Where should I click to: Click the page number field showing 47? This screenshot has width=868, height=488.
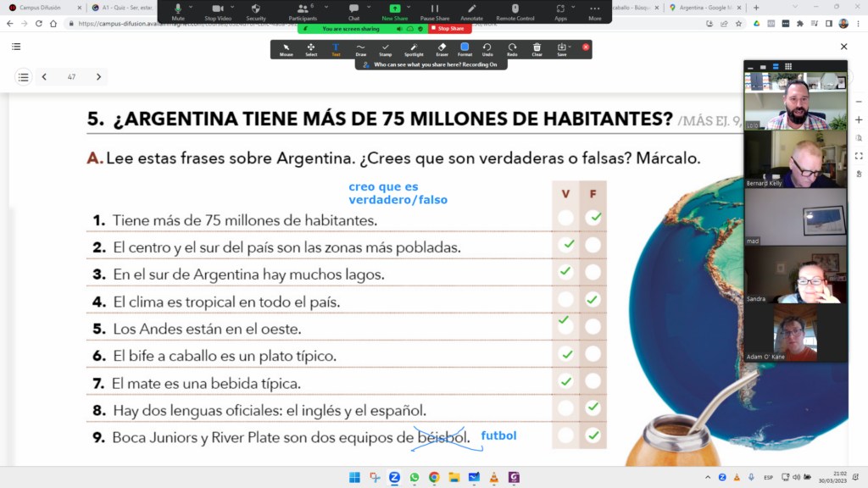(71, 77)
